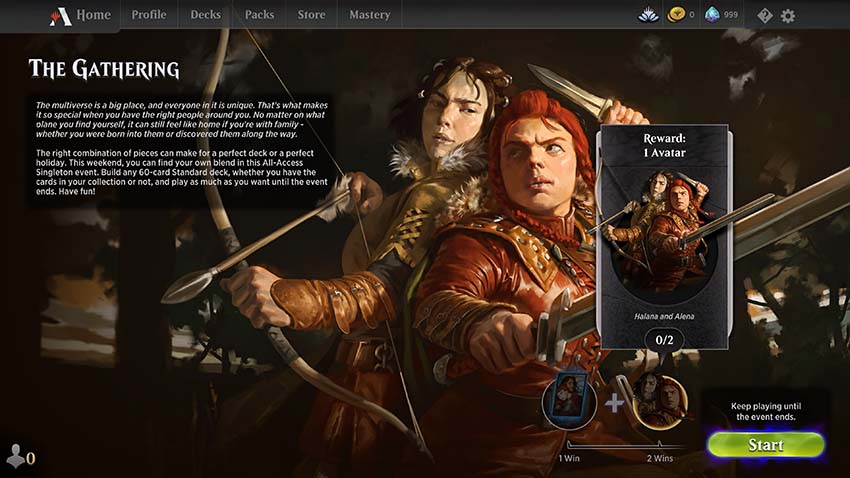
Task: Open the Decks tab
Action: tap(205, 15)
